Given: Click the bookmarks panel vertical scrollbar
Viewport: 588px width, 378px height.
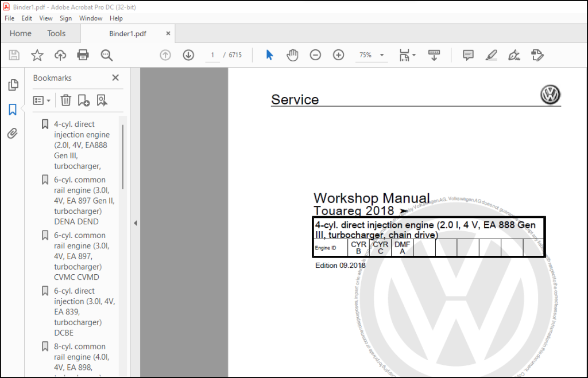Looking at the screenshot, I should (x=123, y=157).
